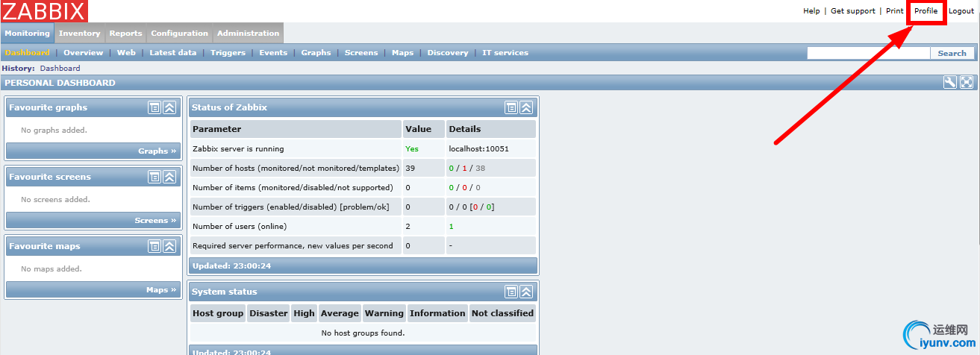
Task: Switch to the Monitoring tab
Action: click(27, 34)
